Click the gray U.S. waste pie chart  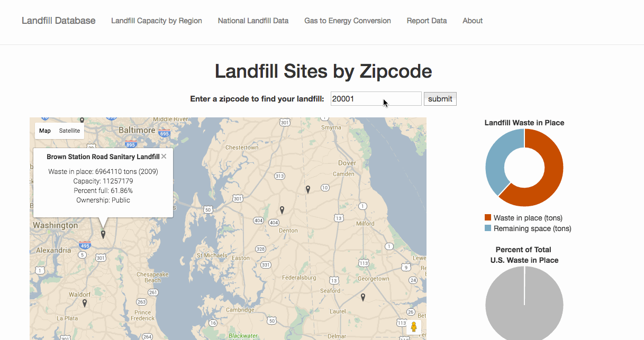pos(524,304)
